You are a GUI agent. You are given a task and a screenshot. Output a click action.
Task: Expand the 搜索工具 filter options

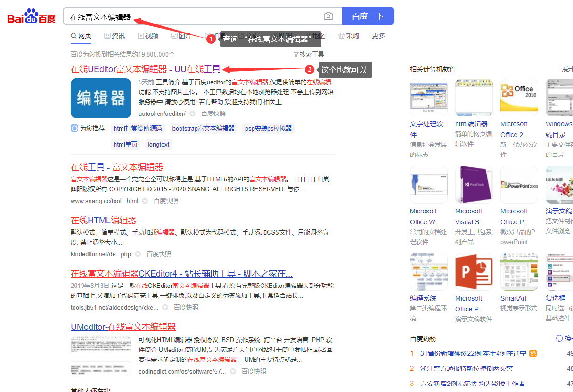pyautogui.click(x=309, y=54)
